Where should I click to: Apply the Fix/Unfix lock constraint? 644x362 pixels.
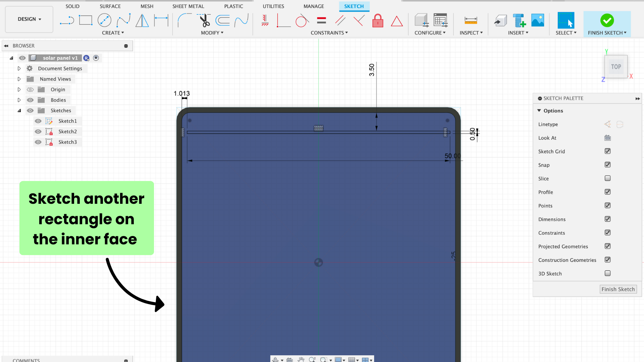[378, 20]
